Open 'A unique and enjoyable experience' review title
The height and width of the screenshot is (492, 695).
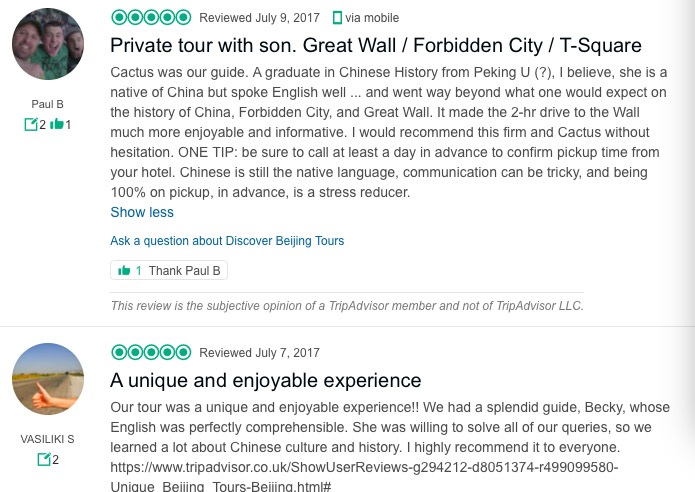click(x=265, y=380)
